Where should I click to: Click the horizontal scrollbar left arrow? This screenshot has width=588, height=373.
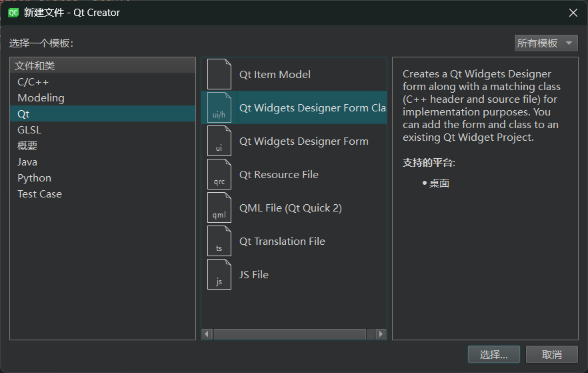tap(207, 334)
